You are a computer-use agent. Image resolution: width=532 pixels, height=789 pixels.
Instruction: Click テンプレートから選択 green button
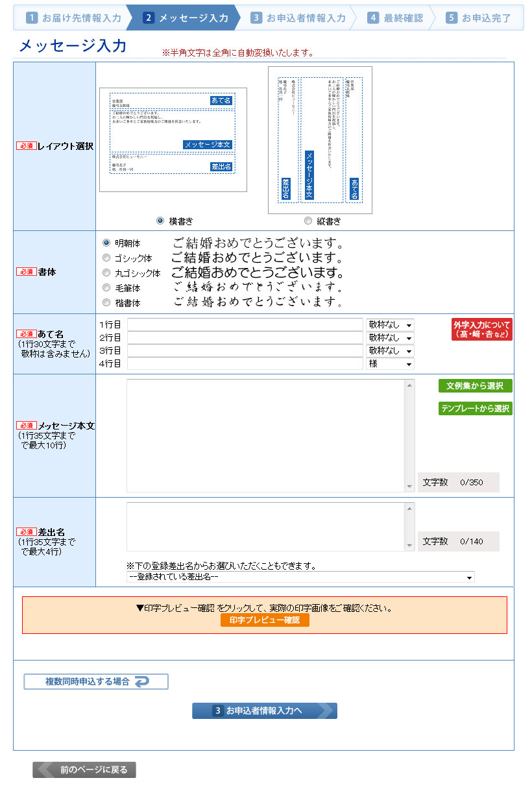pos(475,409)
